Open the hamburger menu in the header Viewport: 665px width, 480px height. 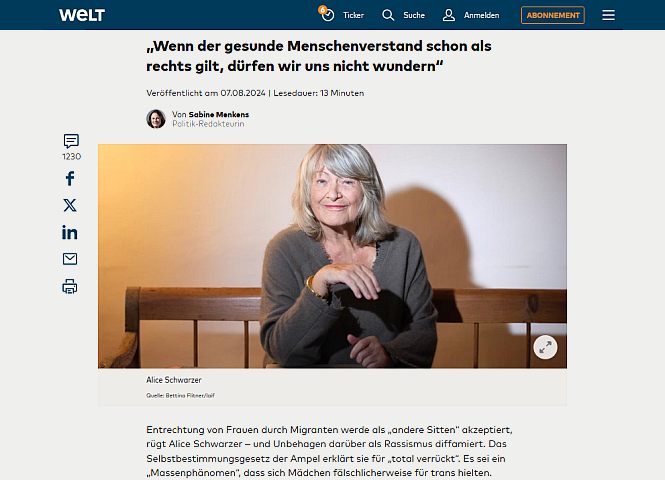[x=608, y=15]
